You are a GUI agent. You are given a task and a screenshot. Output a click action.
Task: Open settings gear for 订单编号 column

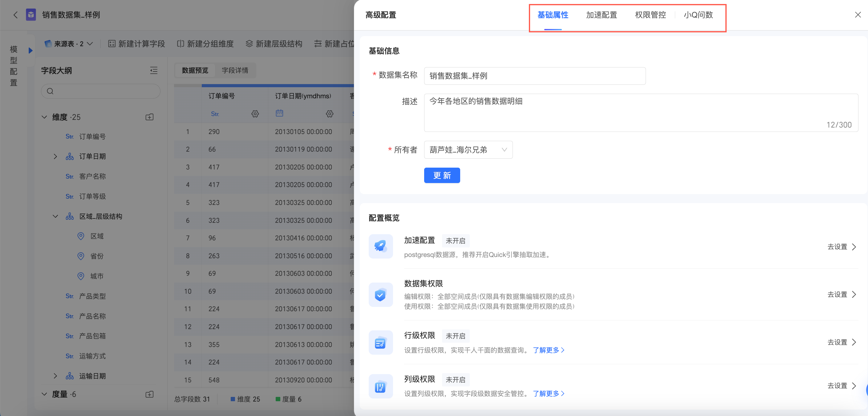255,114
